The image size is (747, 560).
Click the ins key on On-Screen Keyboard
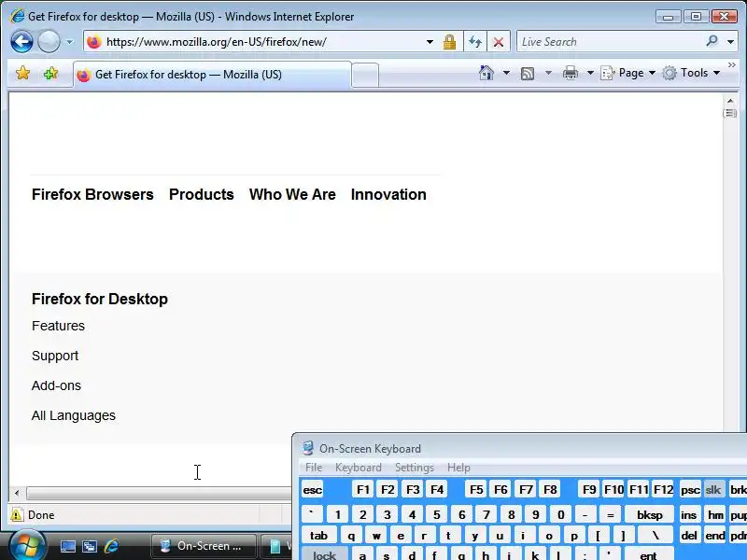tap(689, 515)
